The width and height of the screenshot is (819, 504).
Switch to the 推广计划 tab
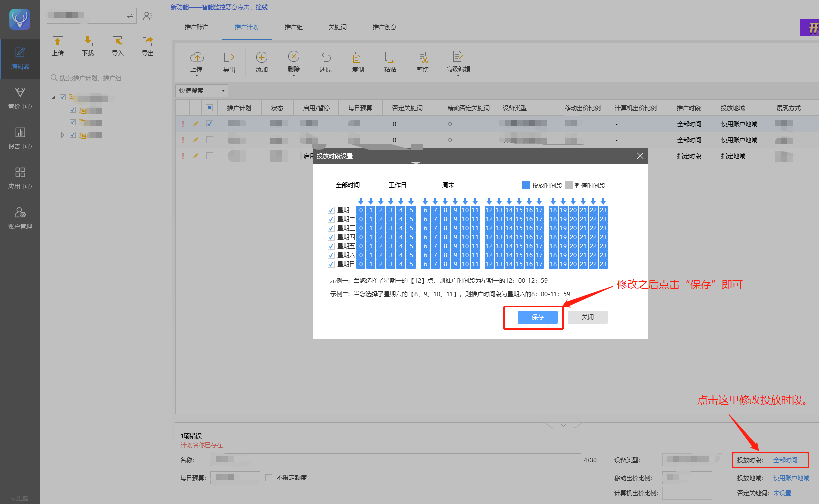246,27
